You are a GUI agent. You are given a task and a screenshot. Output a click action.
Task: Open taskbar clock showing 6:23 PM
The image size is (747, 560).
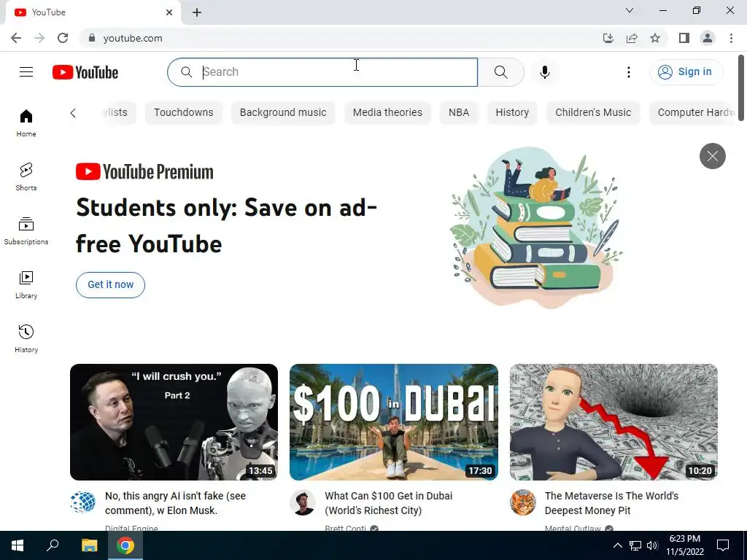pyautogui.click(x=684, y=545)
